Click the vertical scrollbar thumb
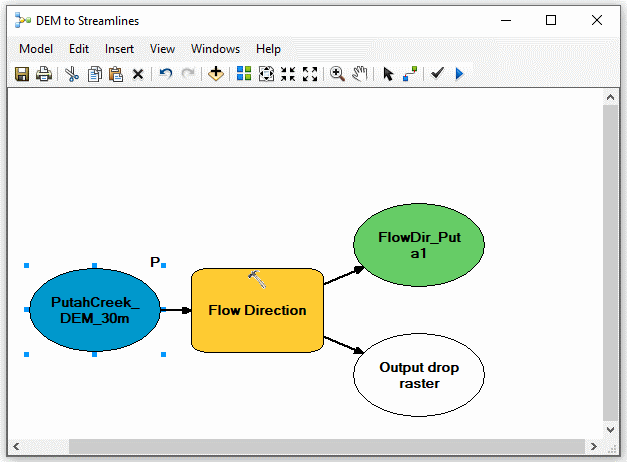 tap(610, 263)
